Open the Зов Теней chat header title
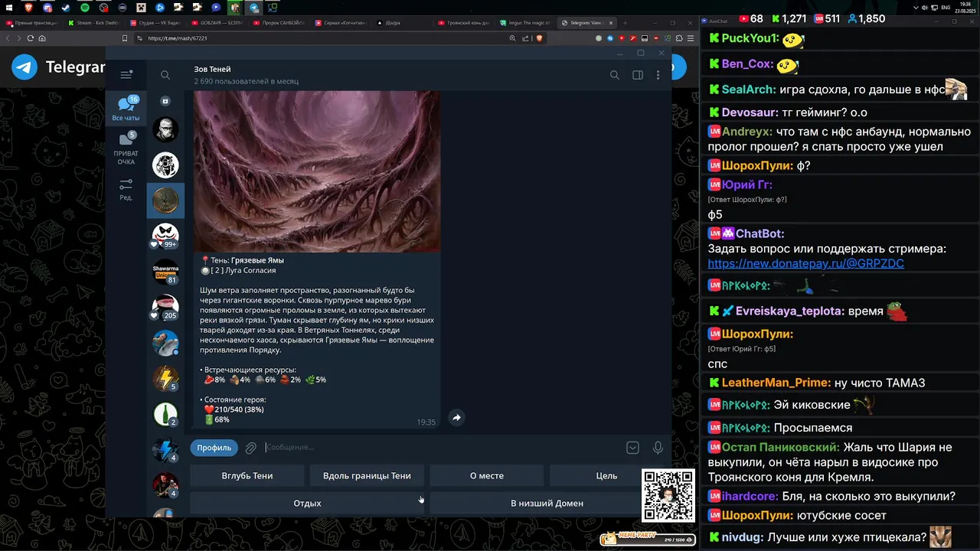The width and height of the screenshot is (980, 551). coord(212,69)
